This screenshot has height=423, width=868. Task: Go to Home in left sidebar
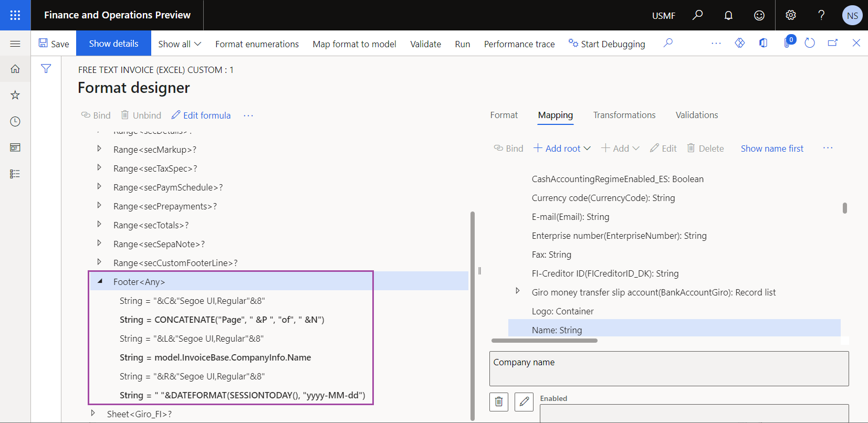pyautogui.click(x=15, y=69)
